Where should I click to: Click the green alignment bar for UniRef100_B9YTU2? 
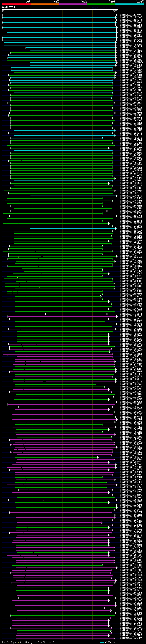click(x=63, y=77)
